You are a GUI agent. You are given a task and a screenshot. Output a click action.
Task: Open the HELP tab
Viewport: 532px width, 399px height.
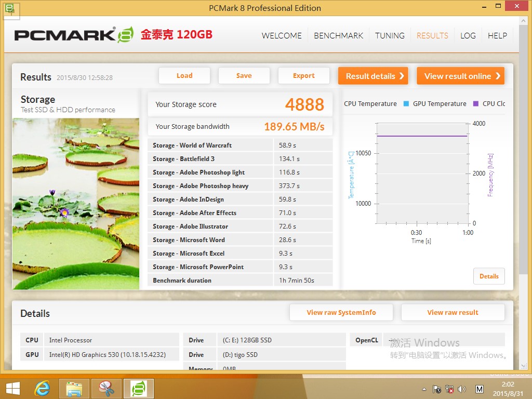(497, 36)
